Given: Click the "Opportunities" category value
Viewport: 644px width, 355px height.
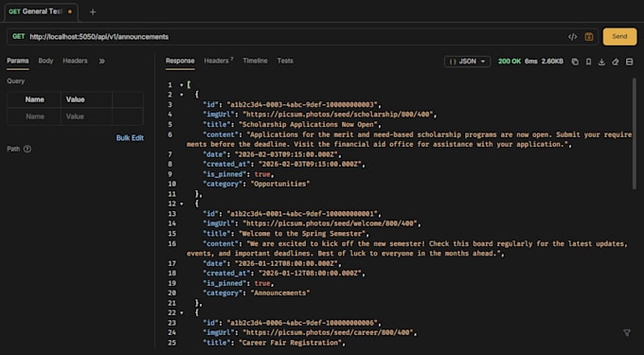Looking at the screenshot, I should tap(280, 184).
